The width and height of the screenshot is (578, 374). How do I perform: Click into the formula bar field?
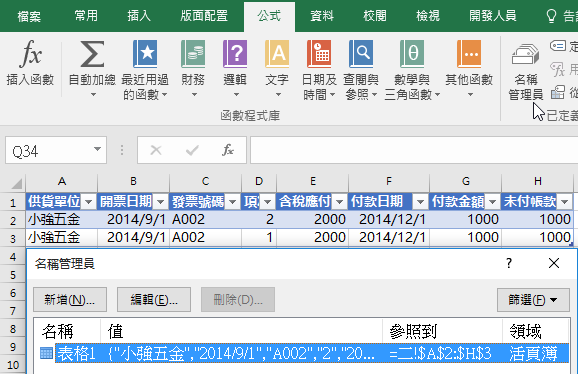click(414, 150)
